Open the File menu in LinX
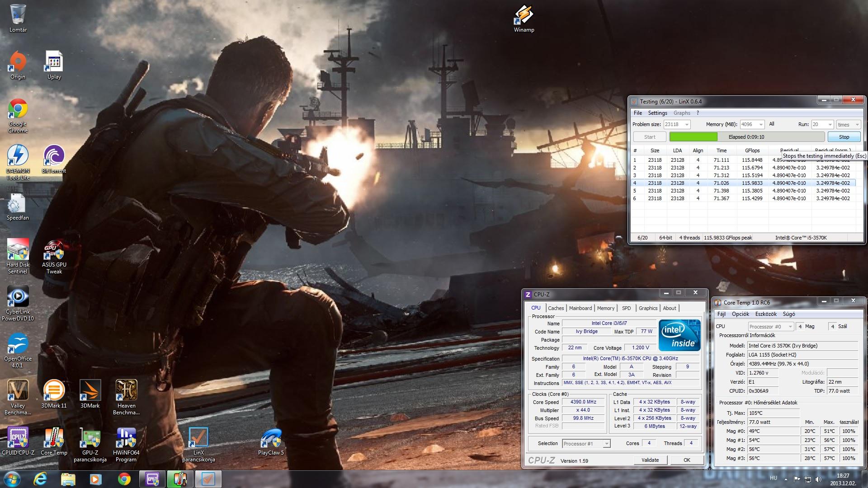 [x=638, y=113]
